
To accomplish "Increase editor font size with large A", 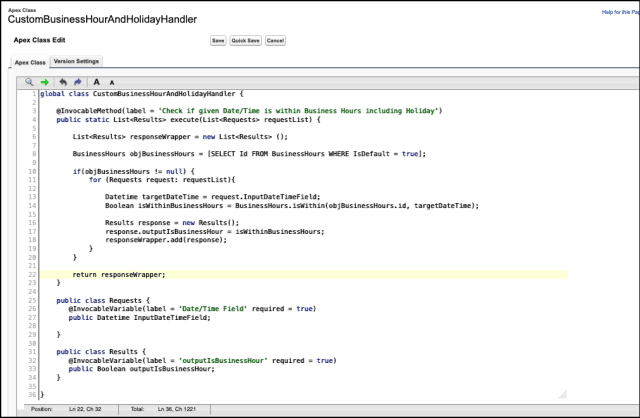I will (x=97, y=81).
